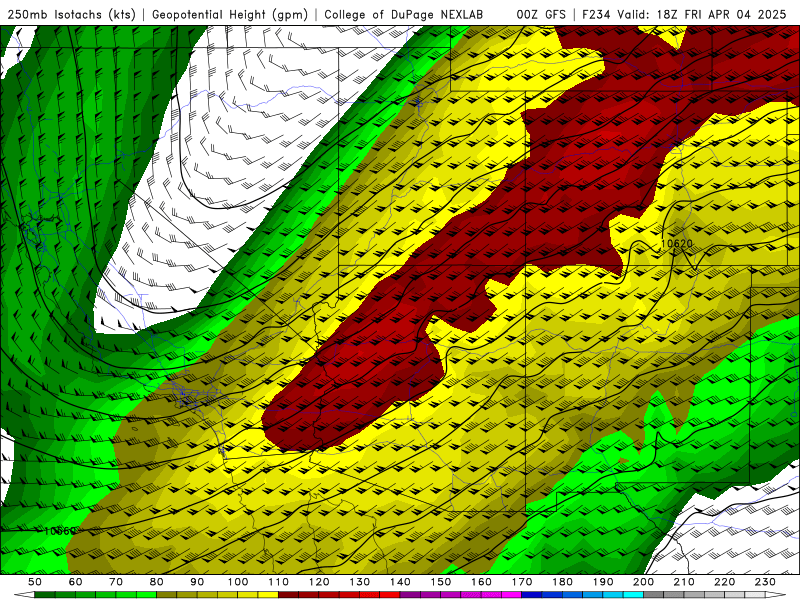Click the '200' value on the color scale
Viewport: 800px width, 600px height.
[643, 582]
